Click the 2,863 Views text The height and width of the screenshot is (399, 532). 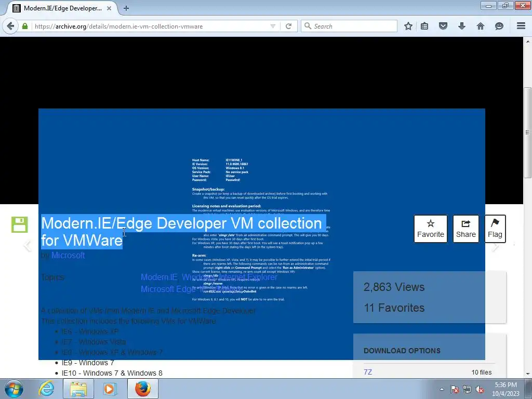tap(394, 287)
